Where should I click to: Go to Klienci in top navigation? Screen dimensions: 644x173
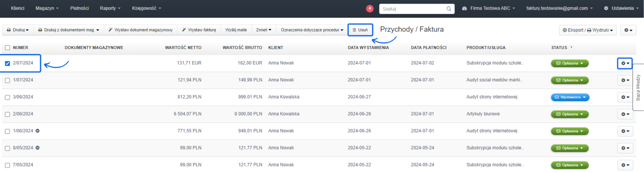17,8
